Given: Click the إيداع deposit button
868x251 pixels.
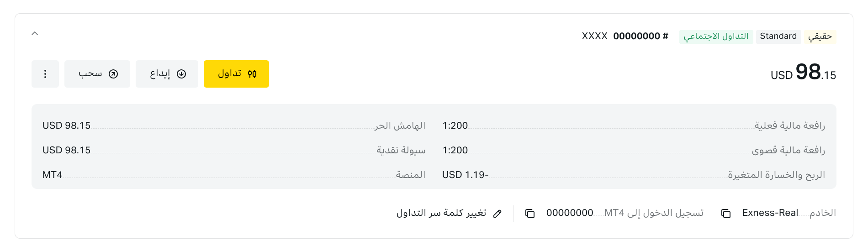Looking at the screenshot, I should (167, 74).
